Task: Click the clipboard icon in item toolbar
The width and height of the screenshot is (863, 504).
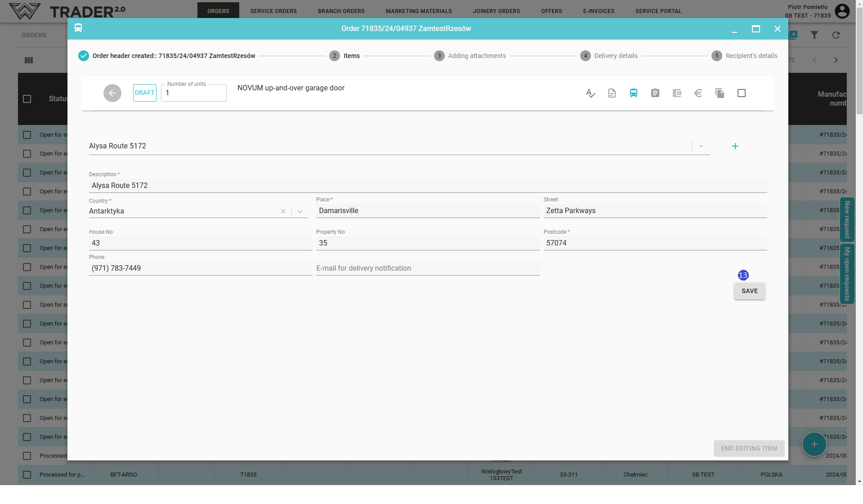Action: (x=655, y=93)
